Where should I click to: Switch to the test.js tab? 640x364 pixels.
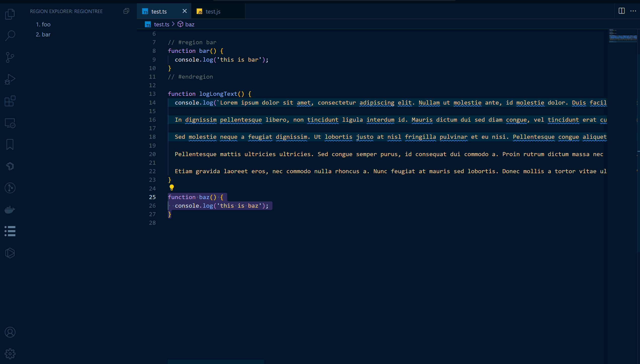pos(213,12)
